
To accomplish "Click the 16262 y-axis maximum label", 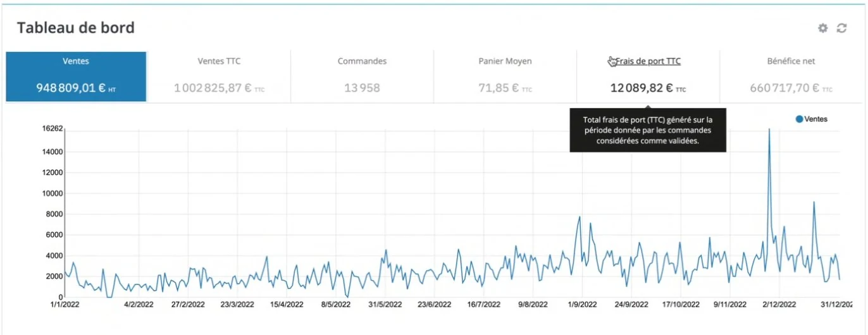I will tap(51, 129).
